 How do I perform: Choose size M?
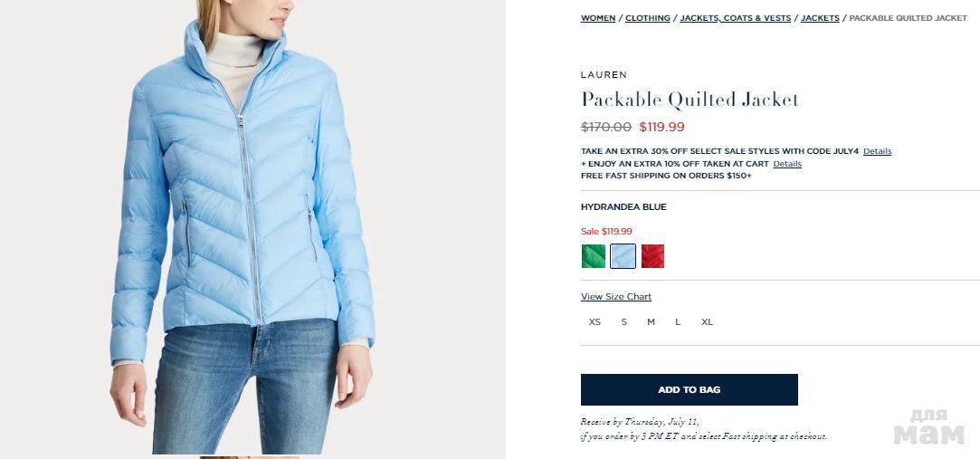point(651,322)
